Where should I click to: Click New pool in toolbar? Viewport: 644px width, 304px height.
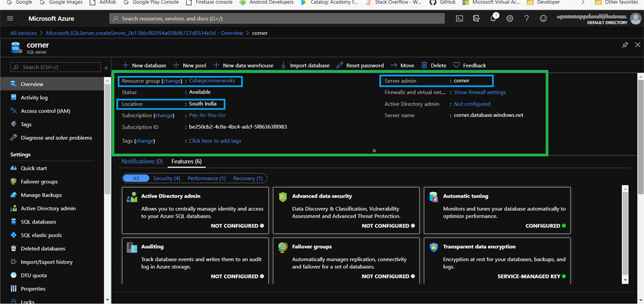pos(190,65)
